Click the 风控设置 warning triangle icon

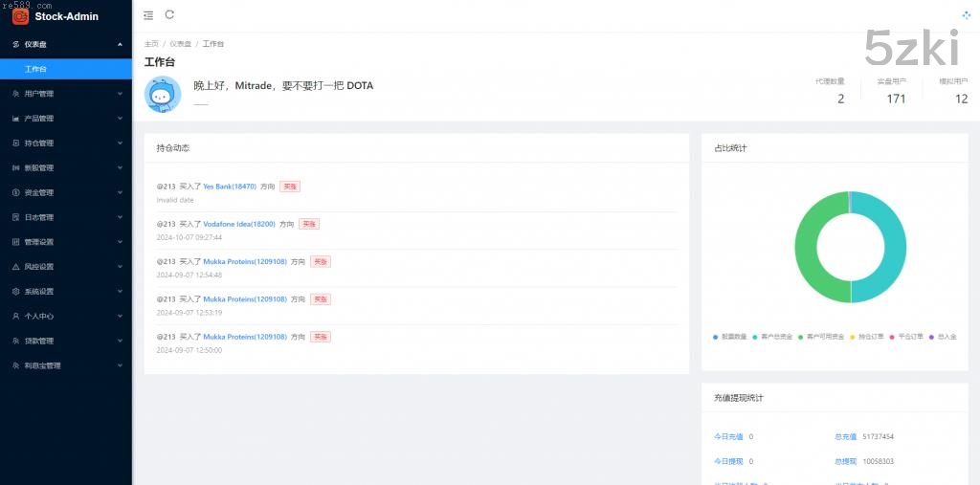pyautogui.click(x=15, y=267)
